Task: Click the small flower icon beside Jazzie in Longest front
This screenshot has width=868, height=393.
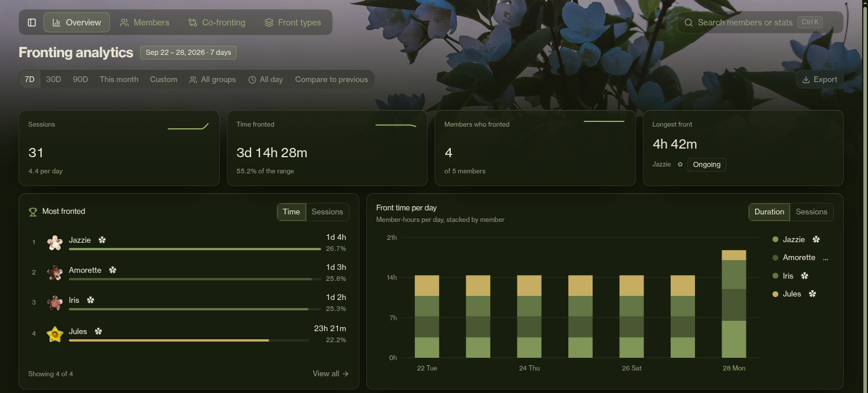Action: tap(680, 165)
